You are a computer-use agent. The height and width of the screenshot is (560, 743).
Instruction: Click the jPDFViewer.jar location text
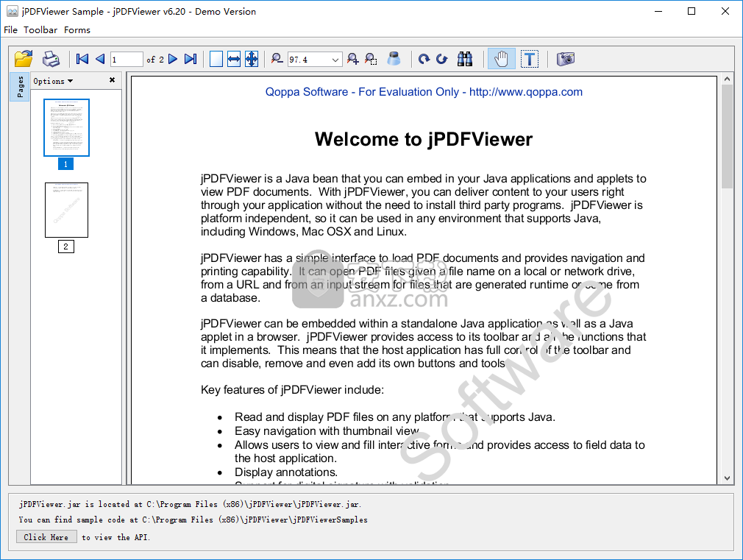click(x=190, y=505)
